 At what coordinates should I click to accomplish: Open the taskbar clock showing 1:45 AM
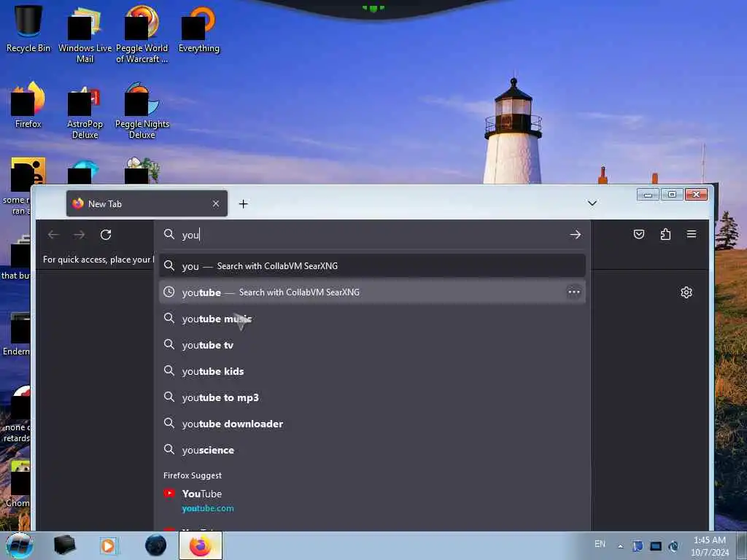(710, 546)
